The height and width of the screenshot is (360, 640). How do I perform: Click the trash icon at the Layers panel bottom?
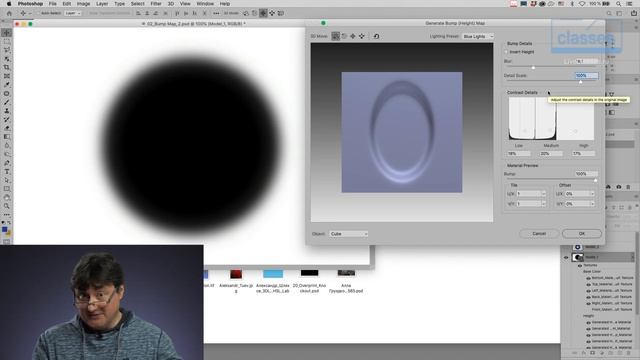click(x=628, y=353)
